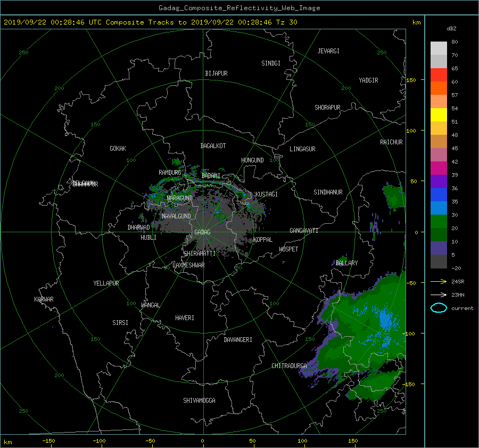479x448 pixels.
Task: Click the Gadag_Composite_Reflectivity_Web_Image title
Action: pyautogui.click(x=239, y=8)
